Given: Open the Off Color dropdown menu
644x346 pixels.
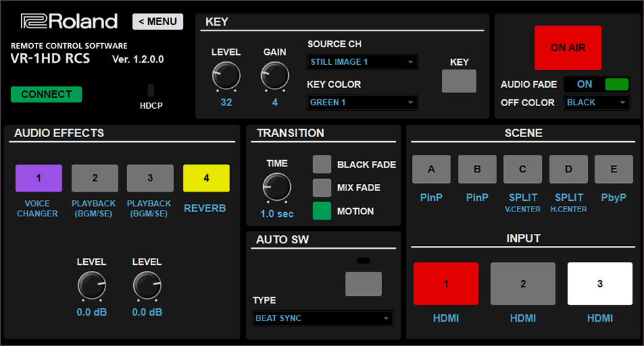Looking at the screenshot, I should [597, 103].
